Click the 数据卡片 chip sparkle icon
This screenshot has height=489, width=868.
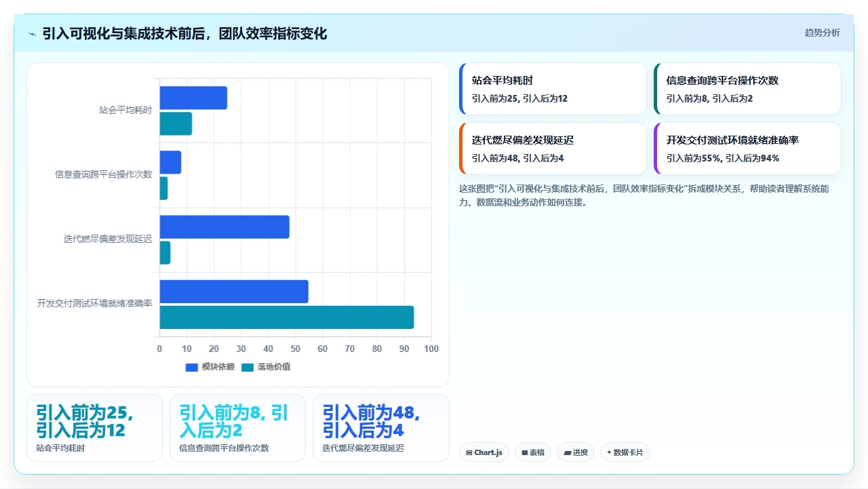coord(609,452)
